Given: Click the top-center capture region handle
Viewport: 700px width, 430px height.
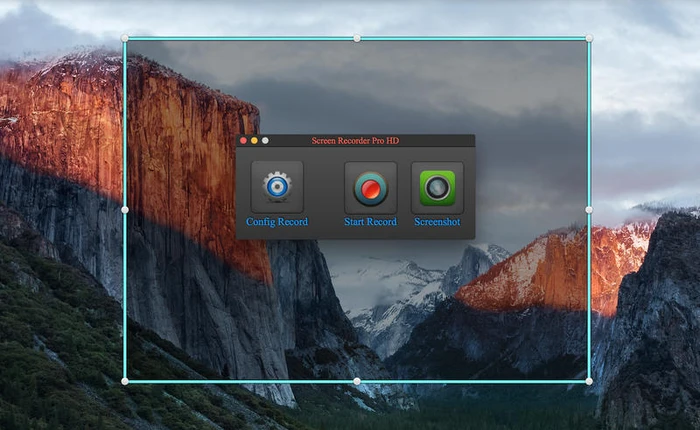Looking at the screenshot, I should (x=357, y=38).
